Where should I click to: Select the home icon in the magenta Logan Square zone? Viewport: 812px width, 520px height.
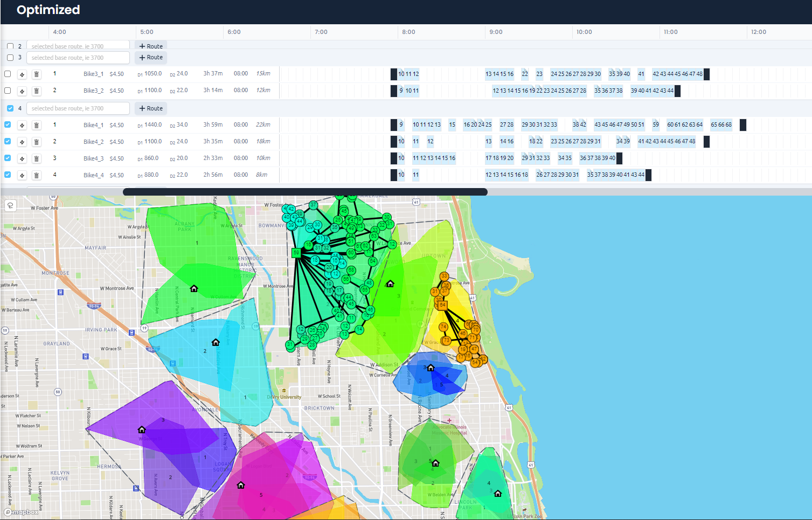coord(241,485)
